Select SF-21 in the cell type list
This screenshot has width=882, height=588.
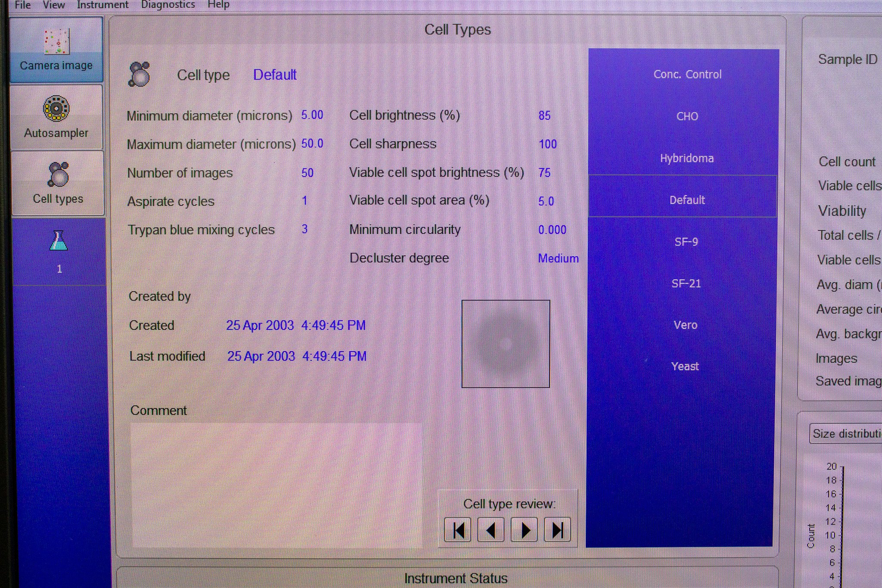[686, 283]
